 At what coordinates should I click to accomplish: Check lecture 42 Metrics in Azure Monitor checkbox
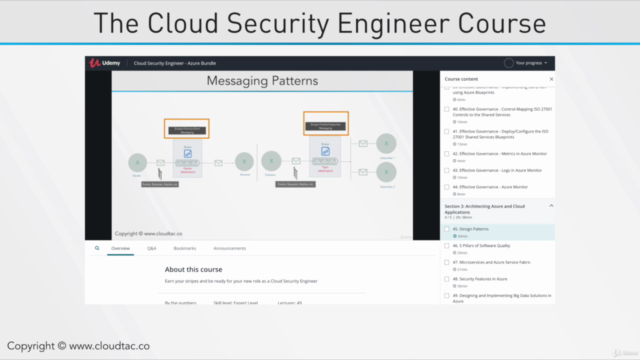coord(447,154)
